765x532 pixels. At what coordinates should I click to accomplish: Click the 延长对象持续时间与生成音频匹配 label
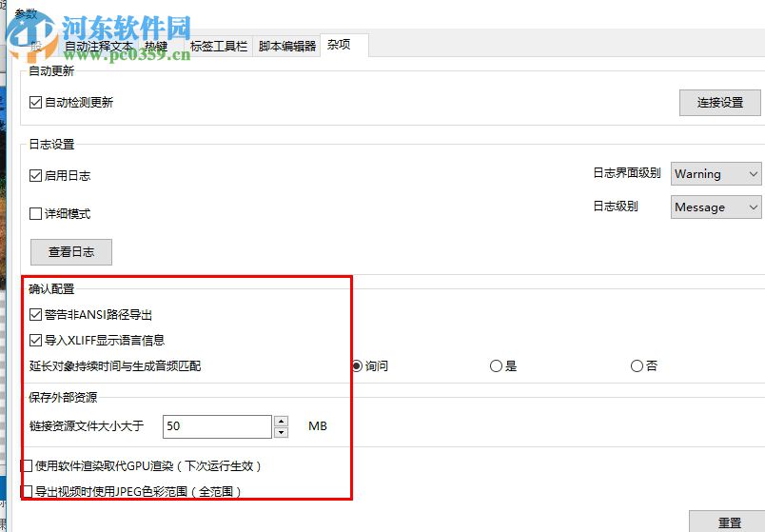pyautogui.click(x=115, y=366)
